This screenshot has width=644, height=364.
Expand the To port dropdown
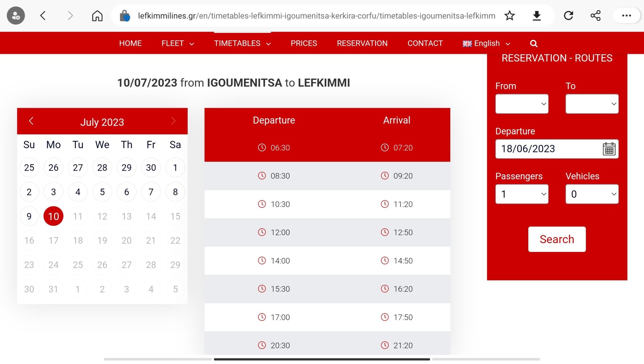coord(592,104)
